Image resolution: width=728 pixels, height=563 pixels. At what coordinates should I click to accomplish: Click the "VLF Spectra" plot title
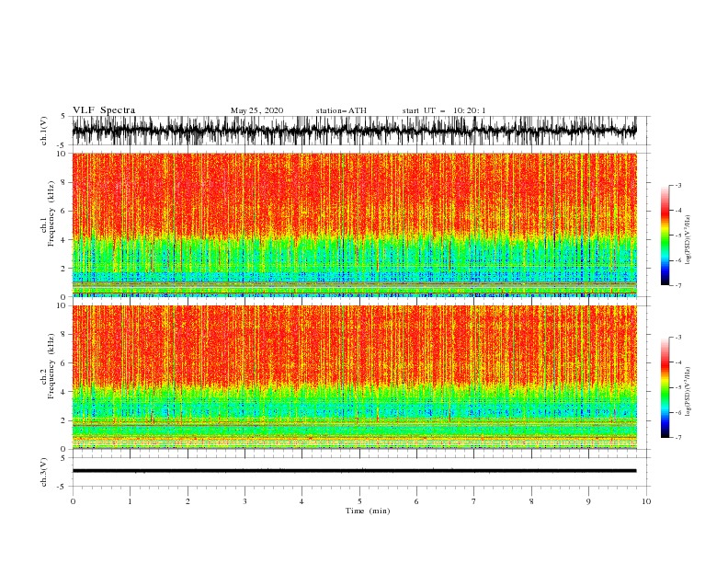pos(104,110)
